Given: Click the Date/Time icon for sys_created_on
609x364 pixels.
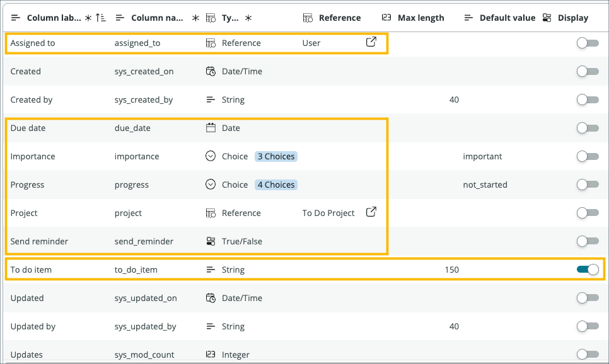Looking at the screenshot, I should pyautogui.click(x=211, y=71).
